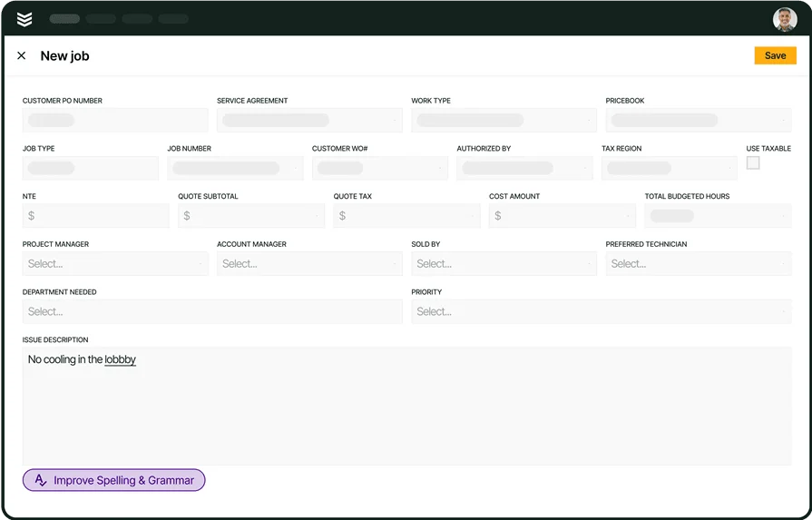812x520 pixels.
Task: Enable the Use Taxable checkbox
Action: [x=753, y=163]
